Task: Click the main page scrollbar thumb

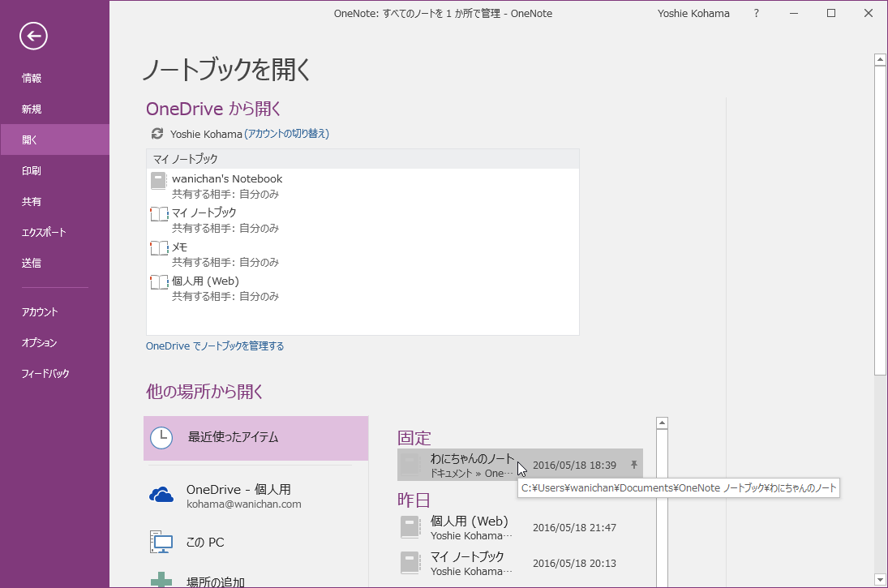Action: [x=880, y=221]
